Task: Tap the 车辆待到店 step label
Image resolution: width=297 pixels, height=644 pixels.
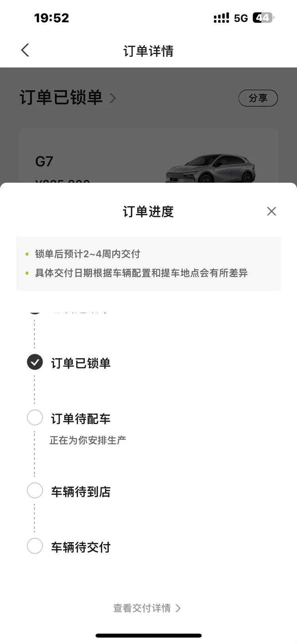Action: click(x=81, y=492)
